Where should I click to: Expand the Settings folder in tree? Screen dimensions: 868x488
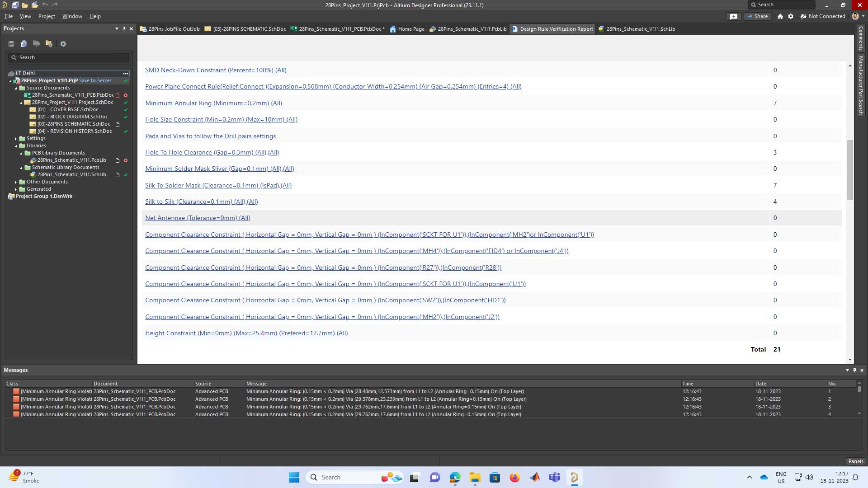point(16,139)
